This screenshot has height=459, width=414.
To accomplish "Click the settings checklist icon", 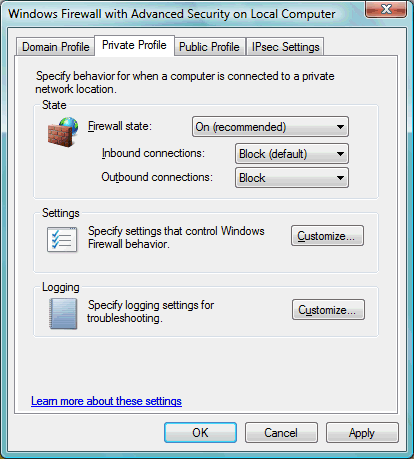I will click(62, 240).
